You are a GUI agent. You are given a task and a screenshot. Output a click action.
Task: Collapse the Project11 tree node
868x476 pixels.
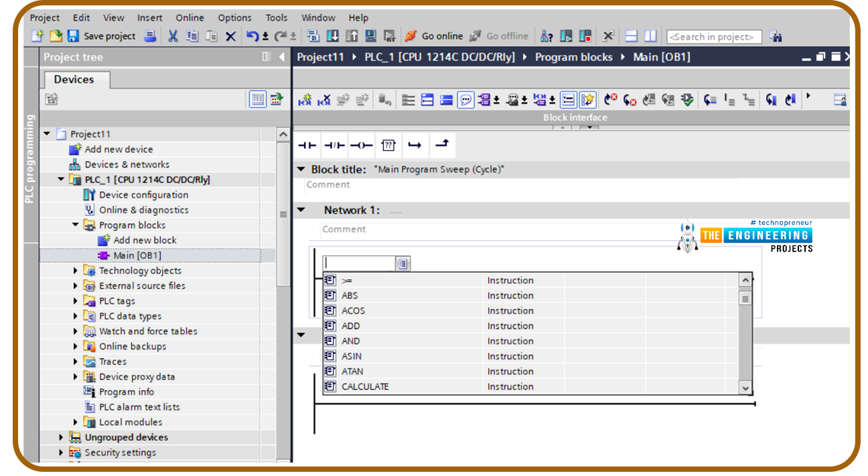47,133
